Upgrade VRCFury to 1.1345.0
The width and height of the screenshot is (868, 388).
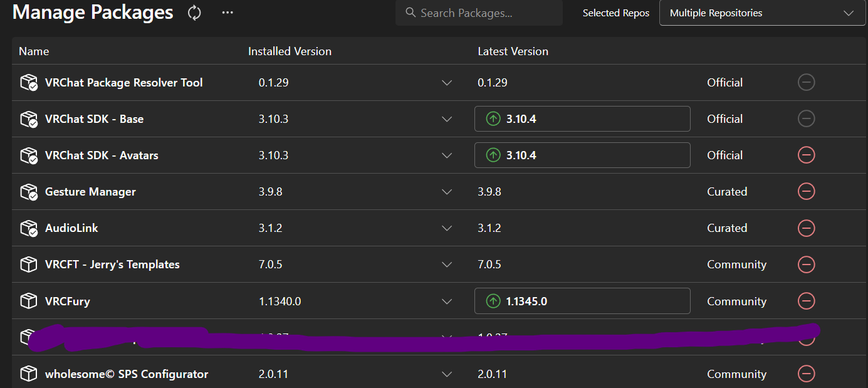pyautogui.click(x=582, y=301)
